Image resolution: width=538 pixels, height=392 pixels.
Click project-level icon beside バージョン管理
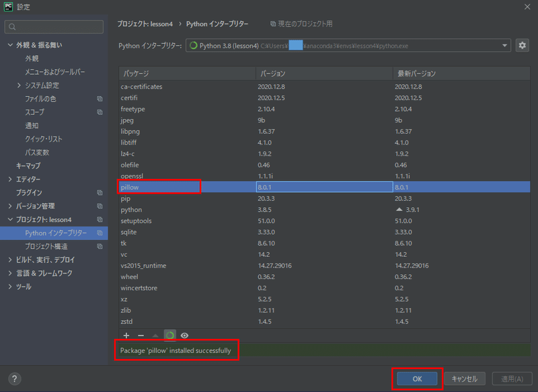(x=100, y=206)
